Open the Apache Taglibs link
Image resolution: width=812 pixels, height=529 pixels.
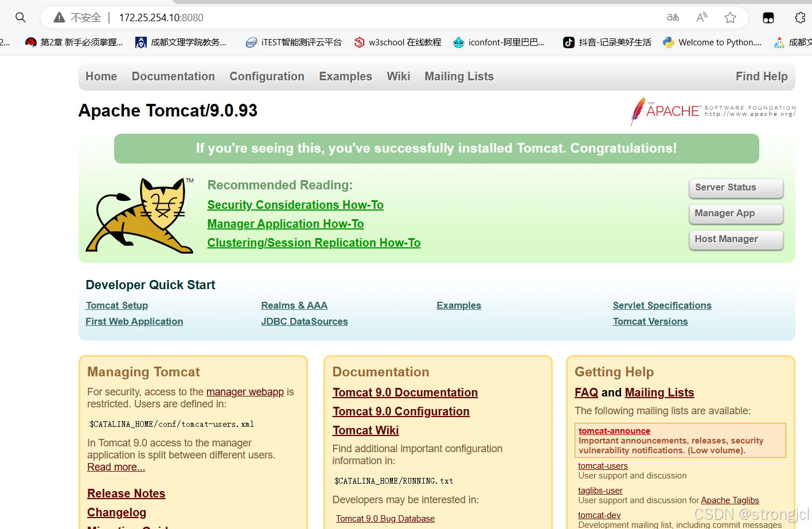click(729, 500)
